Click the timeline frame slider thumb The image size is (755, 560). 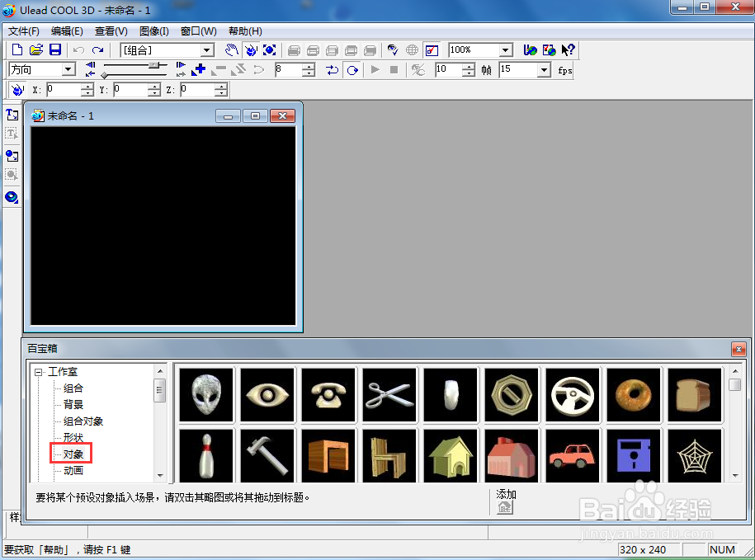click(x=154, y=64)
